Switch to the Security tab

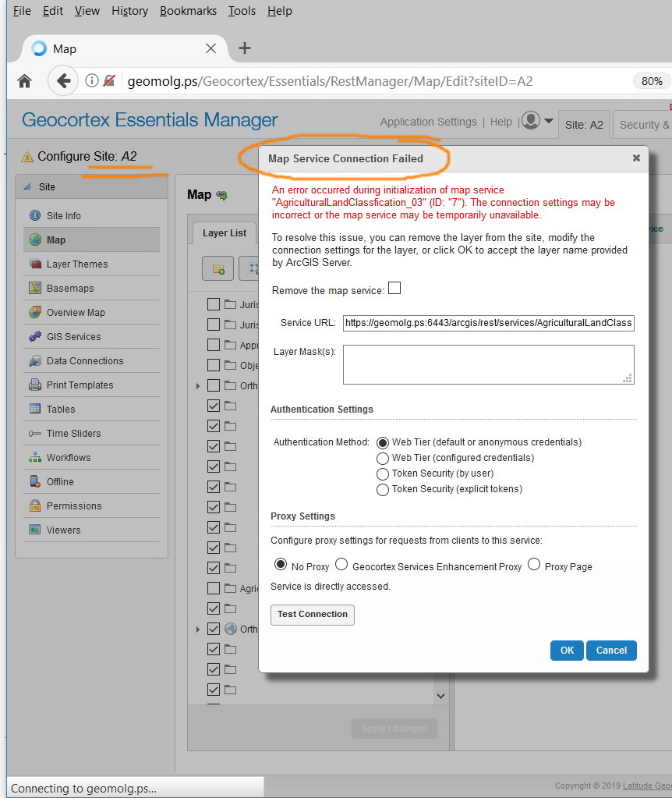pyautogui.click(x=643, y=125)
